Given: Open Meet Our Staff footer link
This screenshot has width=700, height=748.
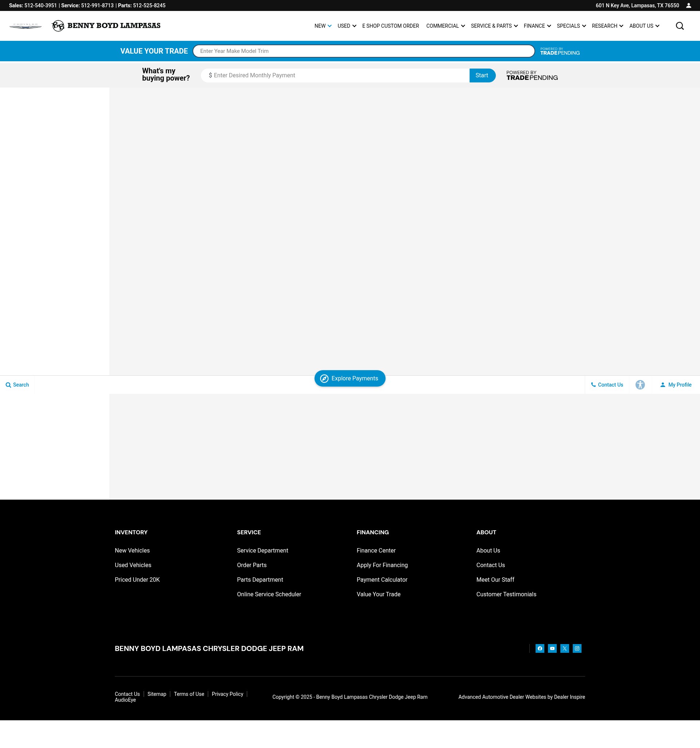Looking at the screenshot, I should 495,580.
